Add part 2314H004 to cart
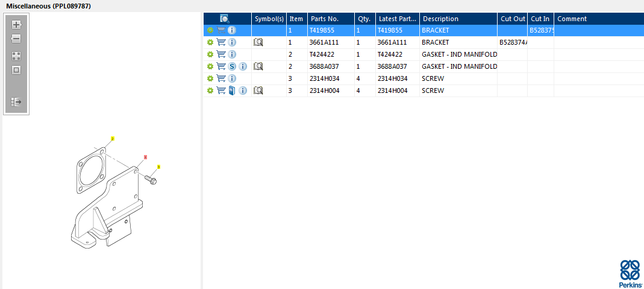Screen dimensions: 644x289 [x=221, y=91]
